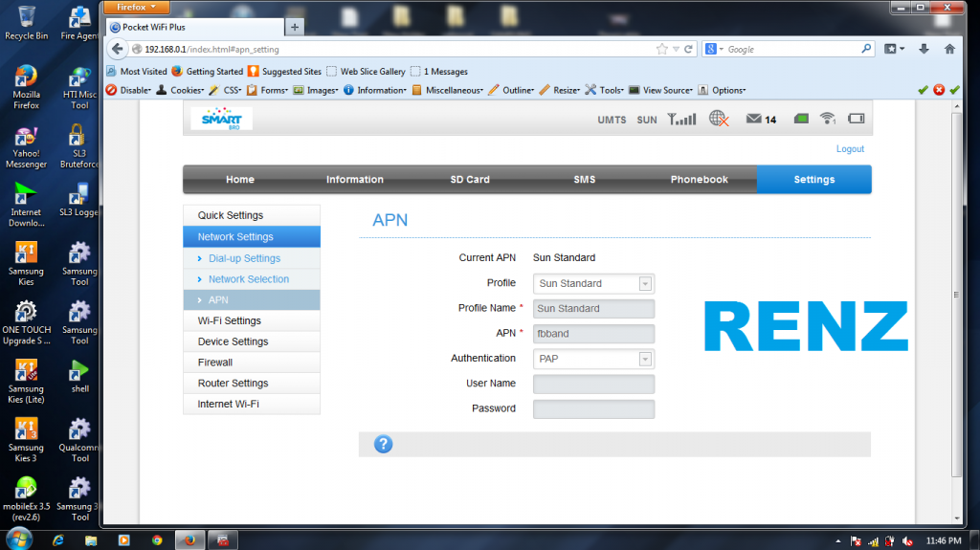Expand the Disable web developer menu

129,90
